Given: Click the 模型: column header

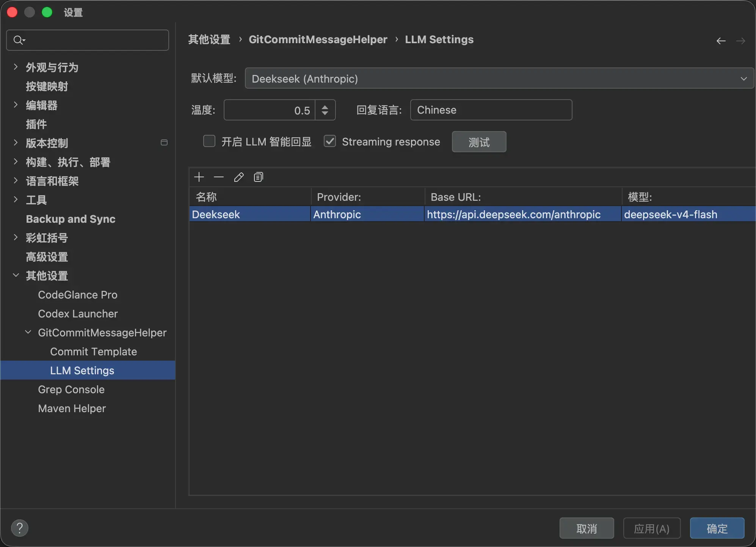Looking at the screenshot, I should pyautogui.click(x=689, y=197).
